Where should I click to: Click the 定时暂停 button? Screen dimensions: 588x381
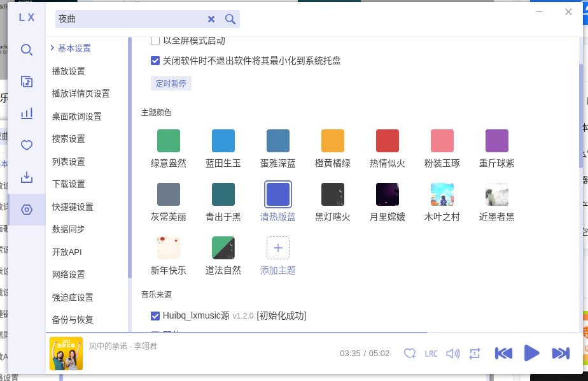click(x=171, y=83)
